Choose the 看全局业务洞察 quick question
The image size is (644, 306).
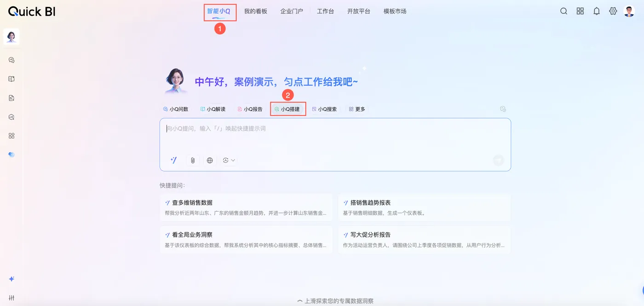[246, 240]
